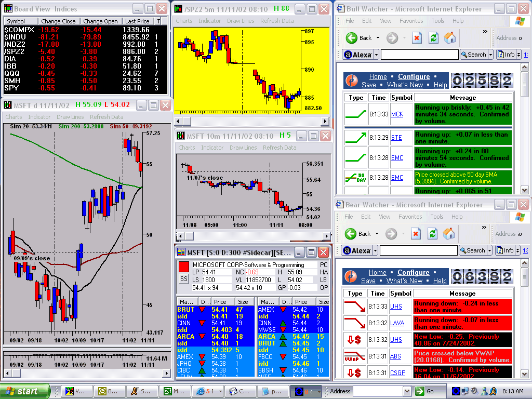The image size is (532, 399).
Task: Click Search button in Bull Watcher Alexa bar
Action: pos(474,55)
